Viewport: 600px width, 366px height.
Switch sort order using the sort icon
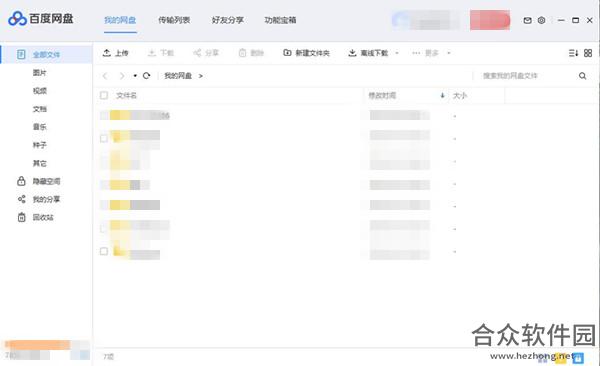point(573,53)
